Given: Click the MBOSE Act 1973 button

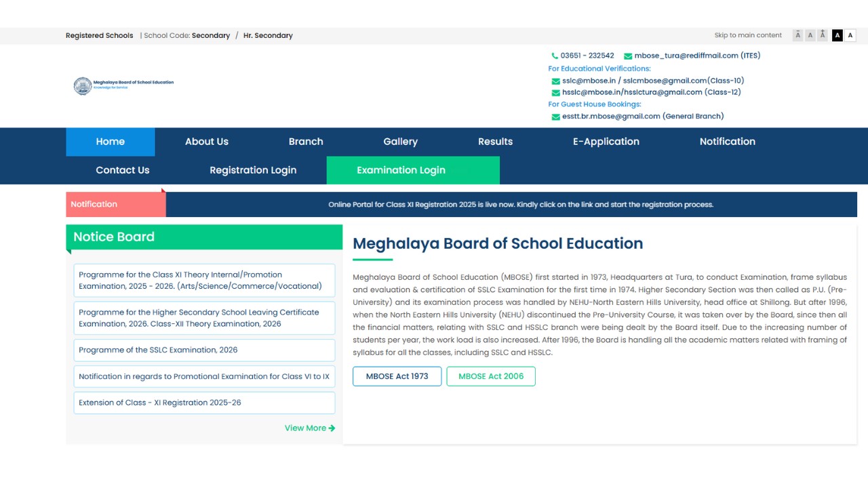Looking at the screenshot, I should (x=397, y=376).
